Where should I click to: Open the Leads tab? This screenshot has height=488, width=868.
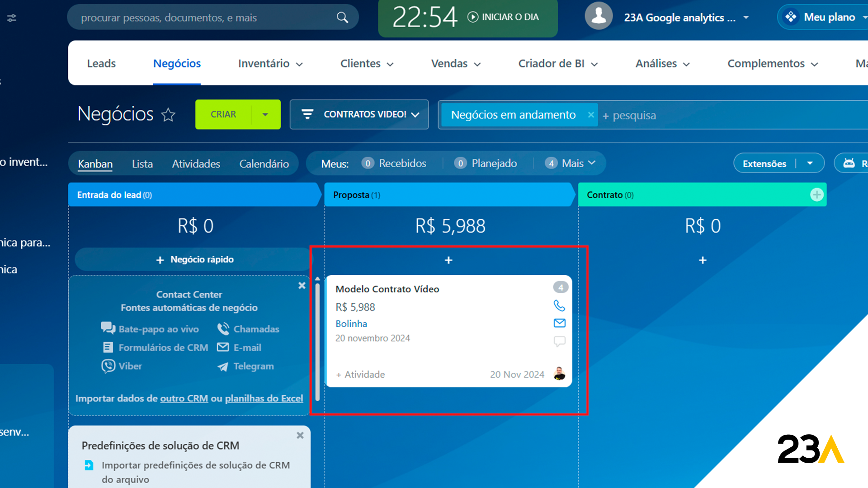[101, 64]
